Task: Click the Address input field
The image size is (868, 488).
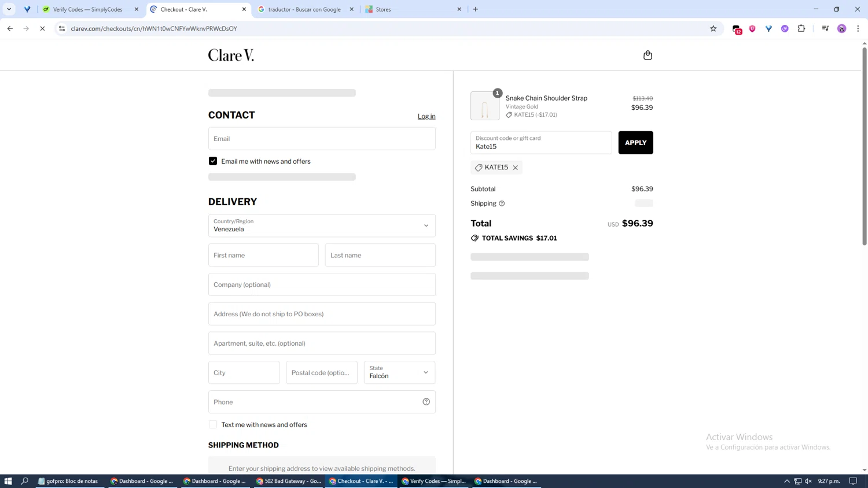Action: tap(322, 314)
